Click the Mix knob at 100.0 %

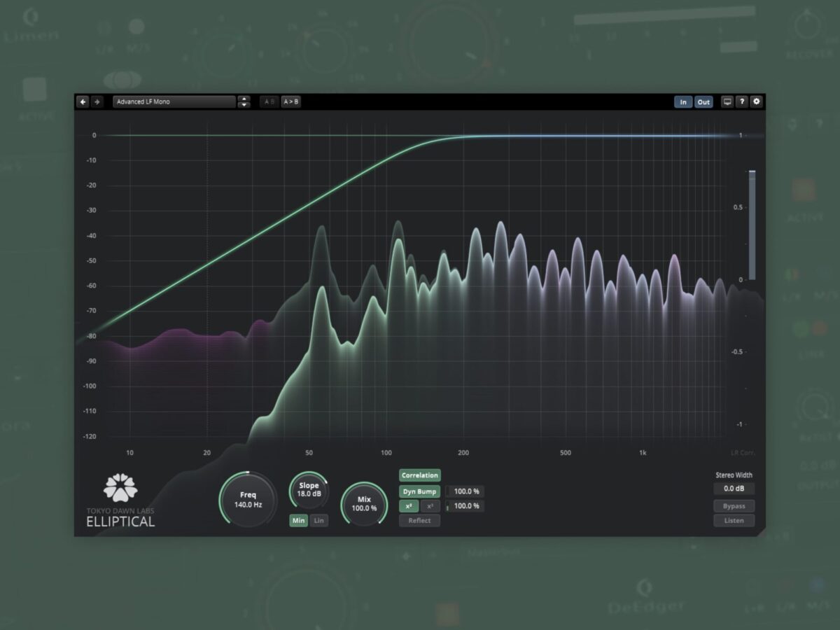pyautogui.click(x=364, y=504)
